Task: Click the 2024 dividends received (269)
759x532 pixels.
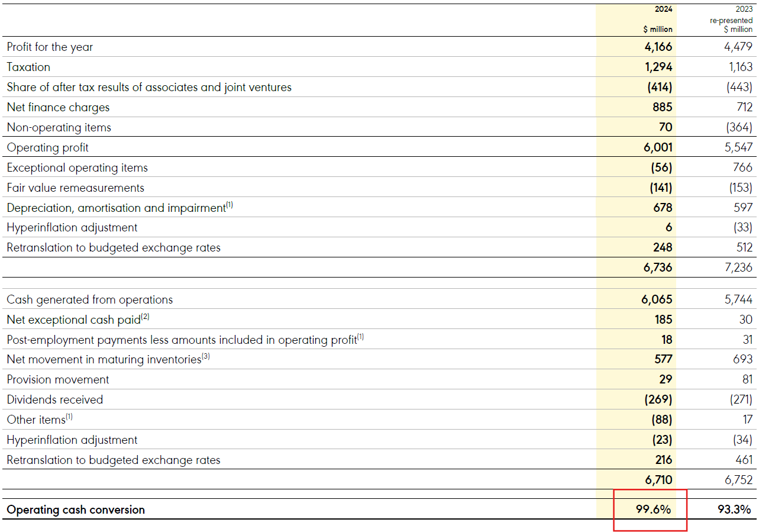Action: tap(658, 399)
